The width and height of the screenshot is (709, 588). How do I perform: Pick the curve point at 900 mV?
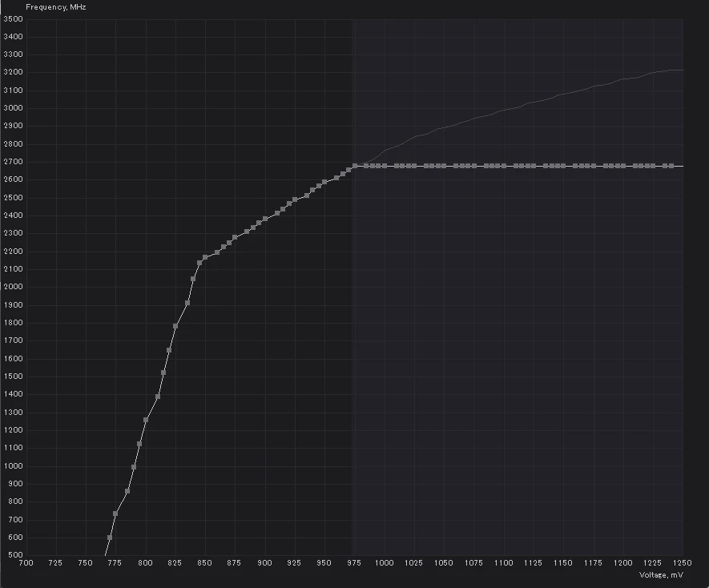(x=265, y=219)
